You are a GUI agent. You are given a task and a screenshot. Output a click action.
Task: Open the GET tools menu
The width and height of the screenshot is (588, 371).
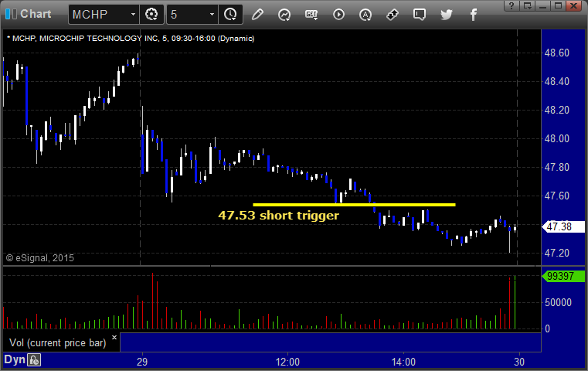[311, 15]
